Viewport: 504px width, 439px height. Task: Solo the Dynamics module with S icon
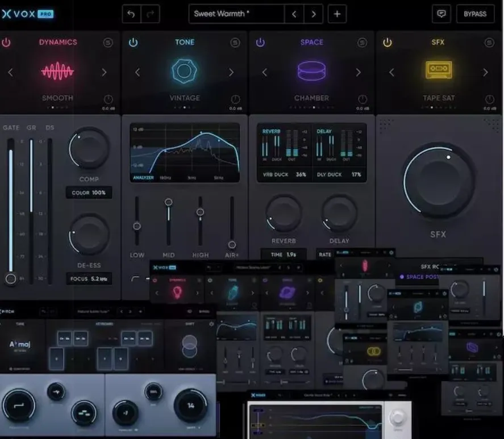pyautogui.click(x=108, y=43)
